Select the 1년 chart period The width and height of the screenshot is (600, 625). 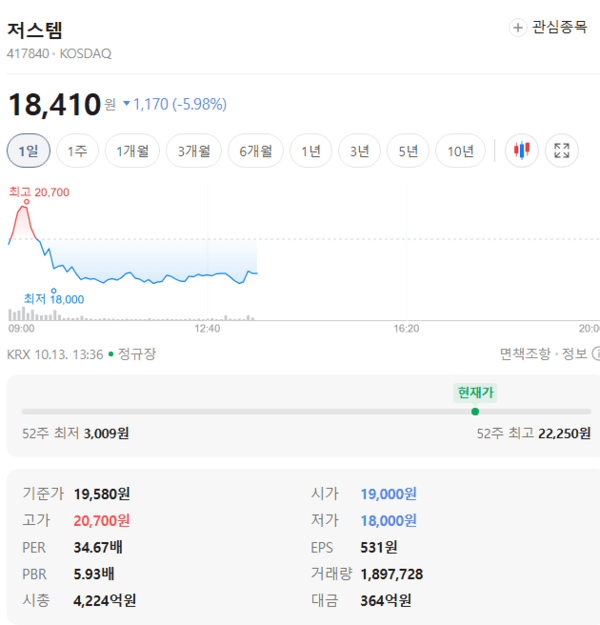tap(311, 151)
